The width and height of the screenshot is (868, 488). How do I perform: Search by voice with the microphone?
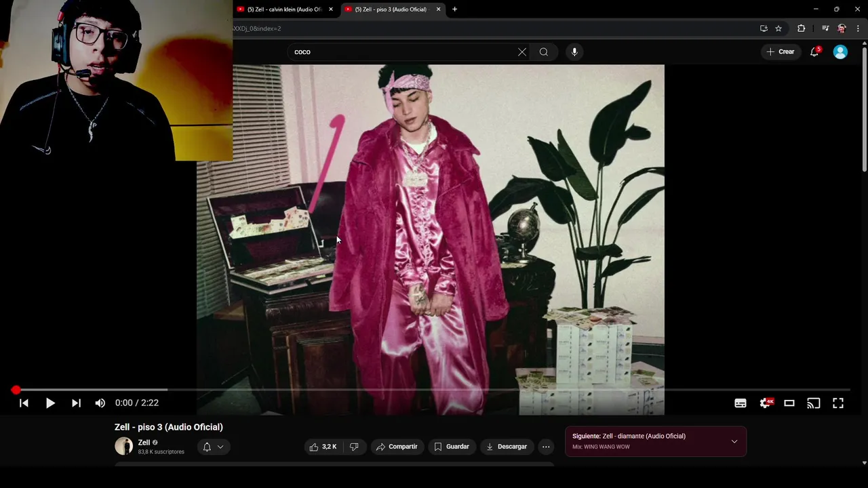click(574, 52)
